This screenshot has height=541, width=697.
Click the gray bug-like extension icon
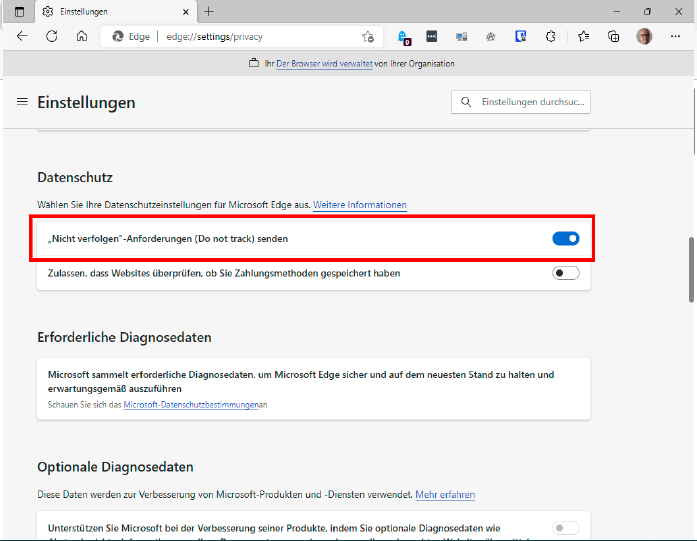tap(491, 37)
